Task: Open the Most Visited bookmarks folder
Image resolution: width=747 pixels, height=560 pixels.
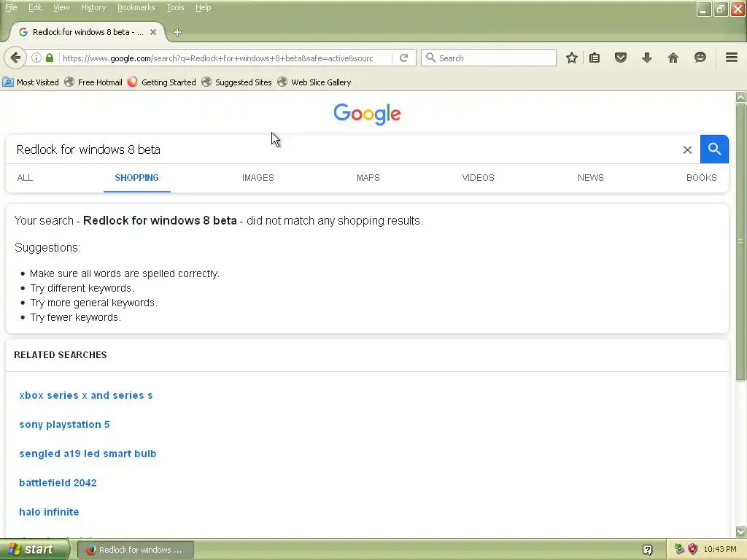Action: pos(31,82)
